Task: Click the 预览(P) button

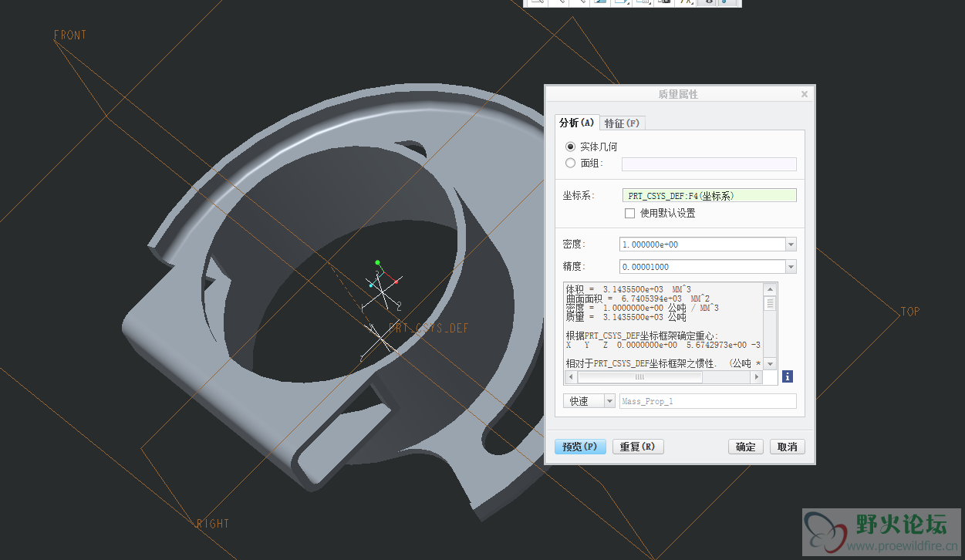Action: (x=580, y=447)
